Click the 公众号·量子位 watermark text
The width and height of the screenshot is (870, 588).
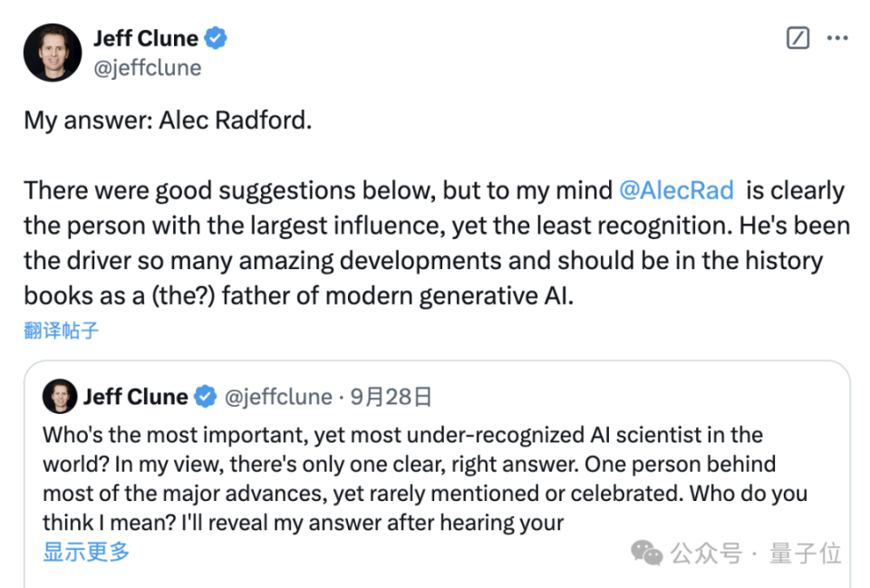coord(757,552)
